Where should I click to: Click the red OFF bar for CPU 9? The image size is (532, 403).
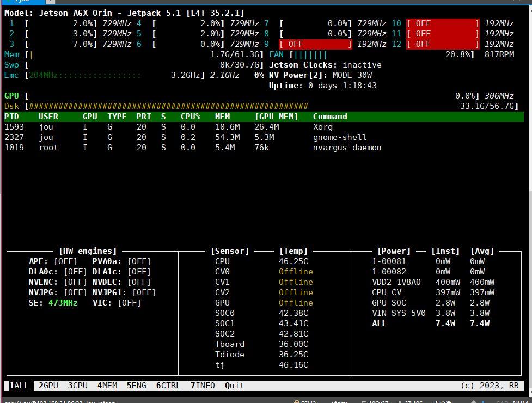pos(315,44)
